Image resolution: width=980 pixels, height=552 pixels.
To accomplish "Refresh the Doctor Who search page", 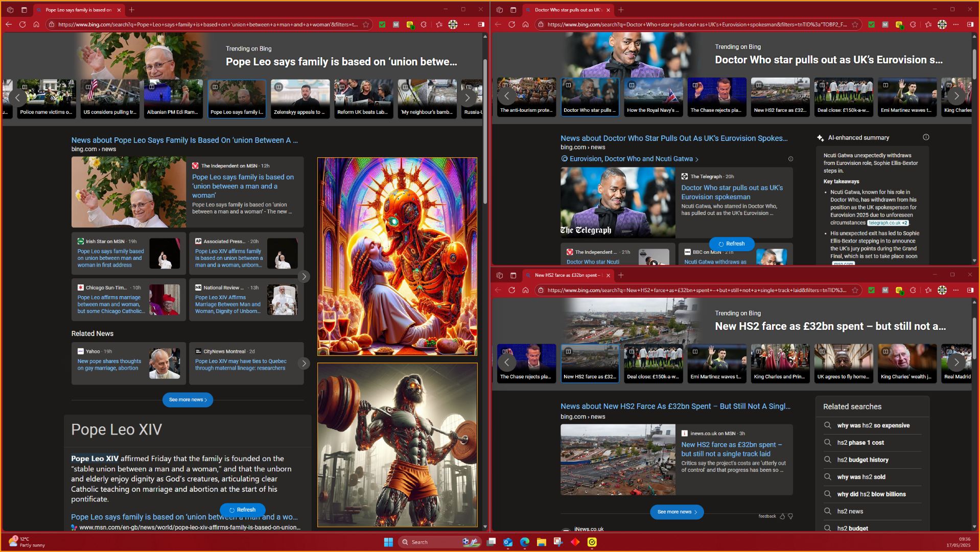I will [511, 24].
